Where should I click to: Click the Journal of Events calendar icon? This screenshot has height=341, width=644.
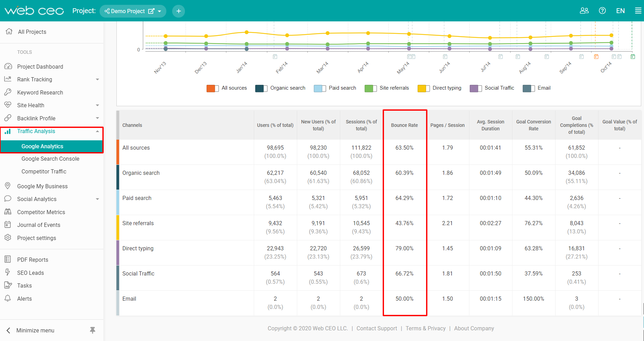click(x=8, y=224)
